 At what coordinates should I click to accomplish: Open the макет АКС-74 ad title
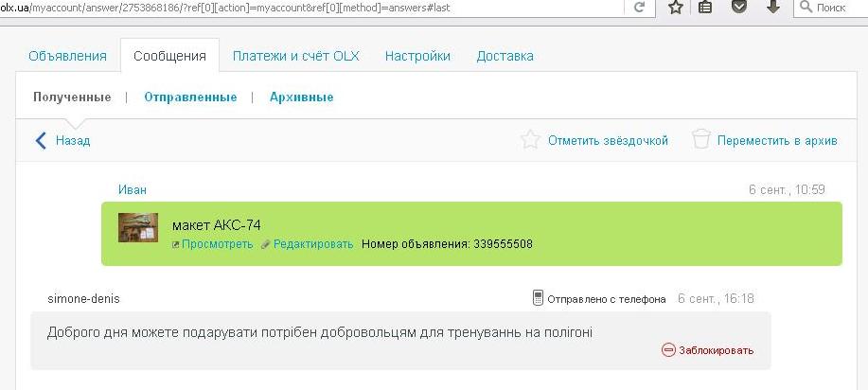[217, 225]
